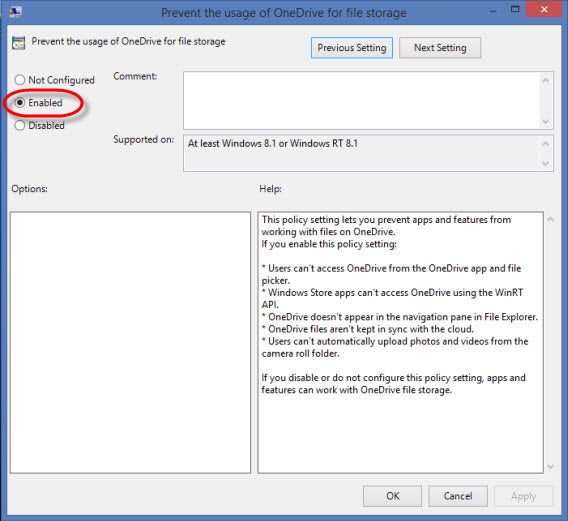568x521 pixels.
Task: Click 'camera roll folder.' text
Action: click(x=300, y=354)
